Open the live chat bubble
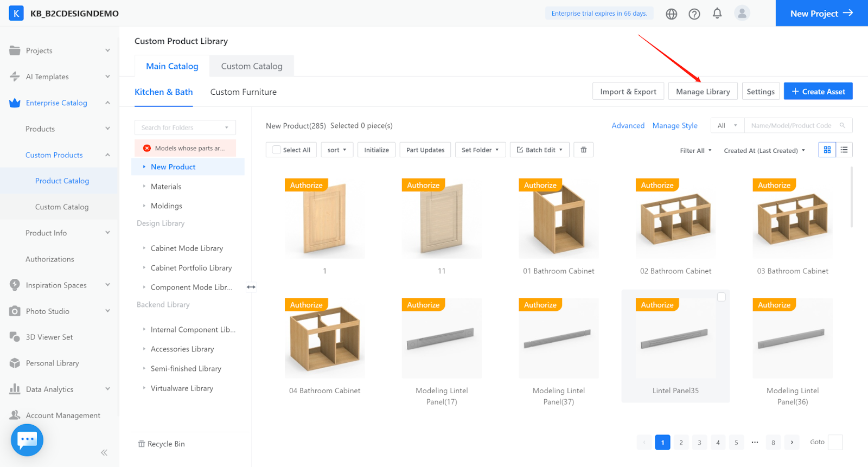 [27, 440]
